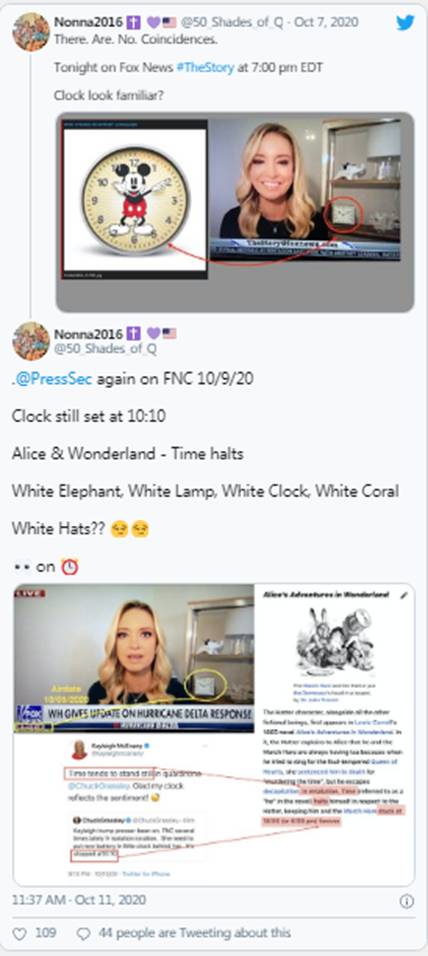This screenshot has height=956, width=428.
Task: Open the @PressSec mention link
Action: (53, 379)
